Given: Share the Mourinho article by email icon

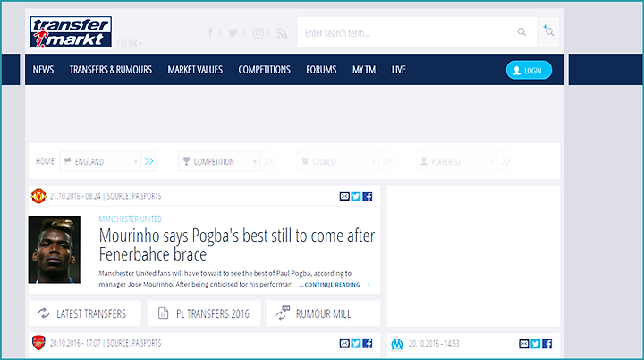Looking at the screenshot, I should tap(344, 196).
